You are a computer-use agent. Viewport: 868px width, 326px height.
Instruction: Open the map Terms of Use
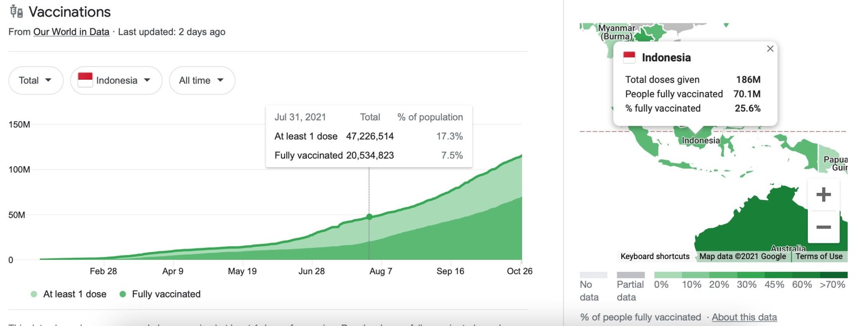tap(819, 256)
